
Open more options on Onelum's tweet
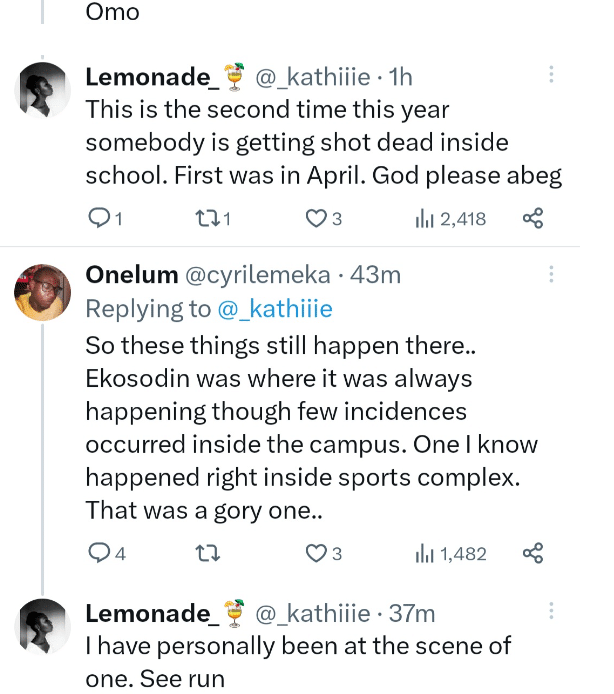(x=551, y=275)
